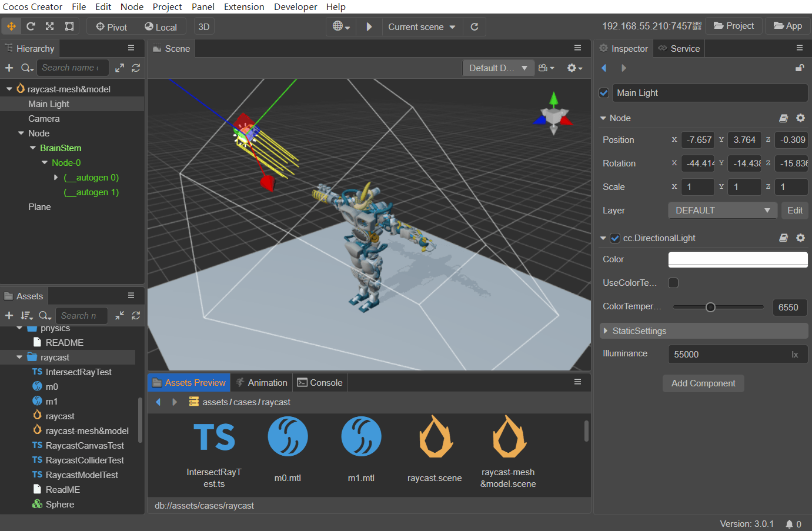812x531 pixels.
Task: Uncheck the Main Light active checkbox
Action: pos(603,93)
